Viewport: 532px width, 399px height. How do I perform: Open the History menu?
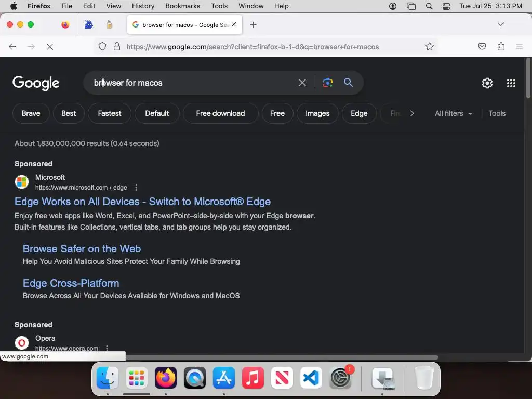click(x=143, y=6)
